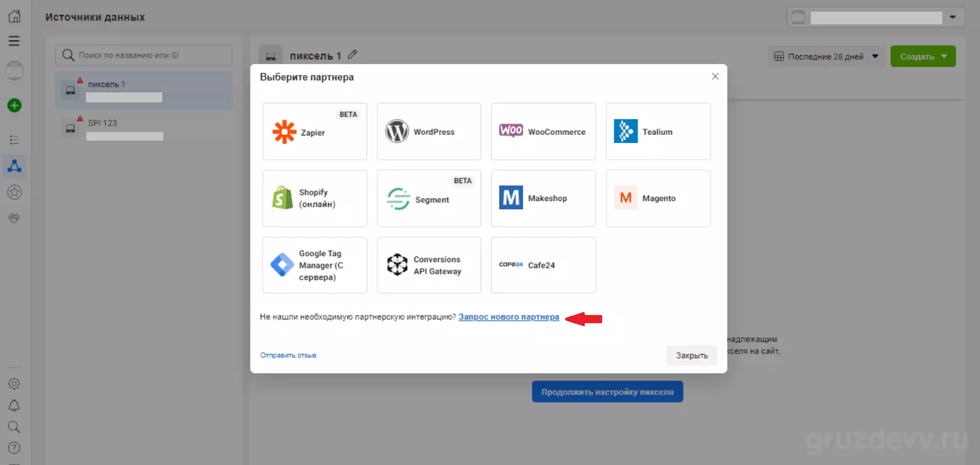Viewport: 980px width, 465px height.
Task: Open the hamburger menu in the sidebar
Action: [x=14, y=41]
